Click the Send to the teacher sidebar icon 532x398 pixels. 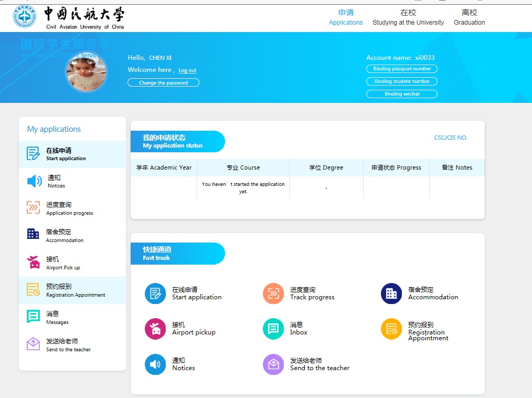(33, 344)
